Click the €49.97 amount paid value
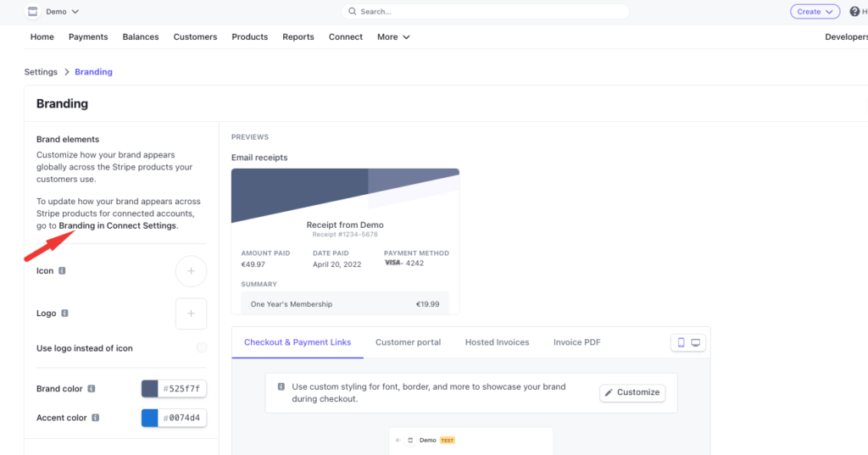 point(253,264)
